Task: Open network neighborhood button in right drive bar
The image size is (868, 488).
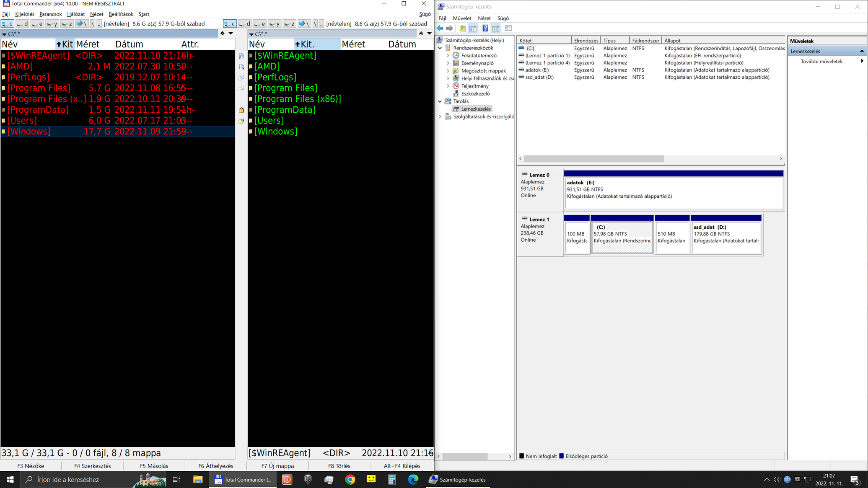Action: (x=303, y=24)
